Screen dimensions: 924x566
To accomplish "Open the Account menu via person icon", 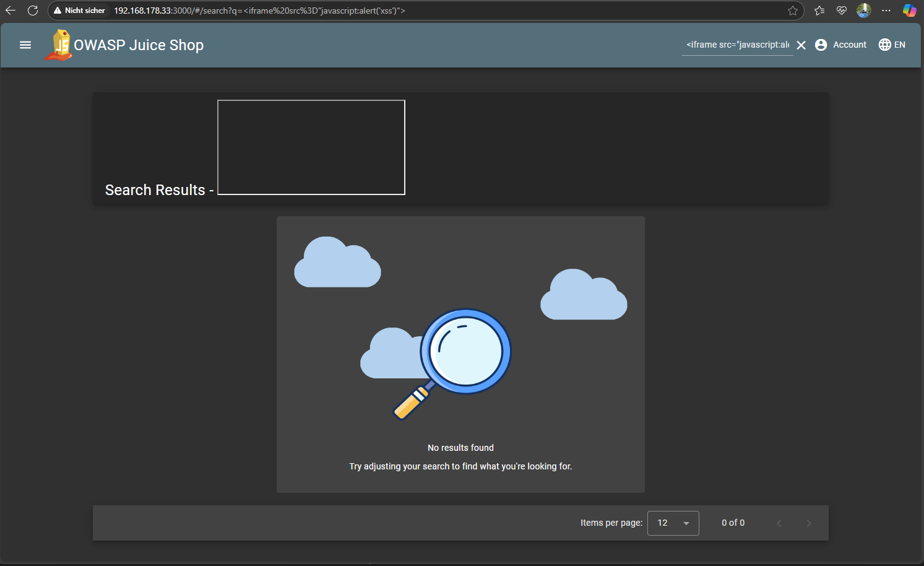I will coord(821,44).
